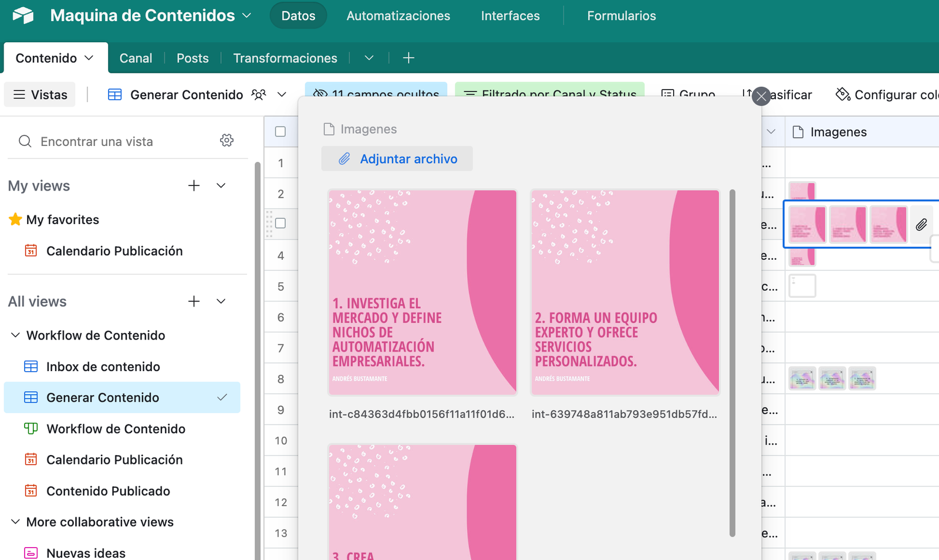Collapse the Workflow de Contenido section

[15, 335]
